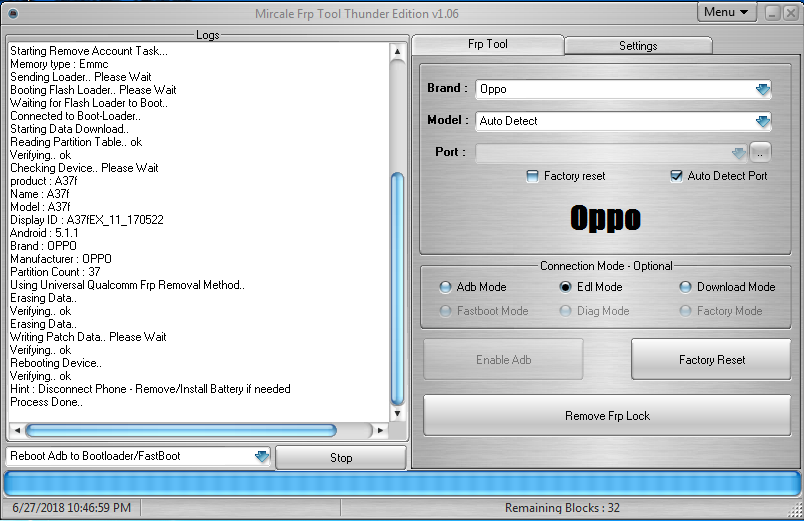
Task: Open the Brand combo box showing Oppo
Action: (x=623, y=89)
